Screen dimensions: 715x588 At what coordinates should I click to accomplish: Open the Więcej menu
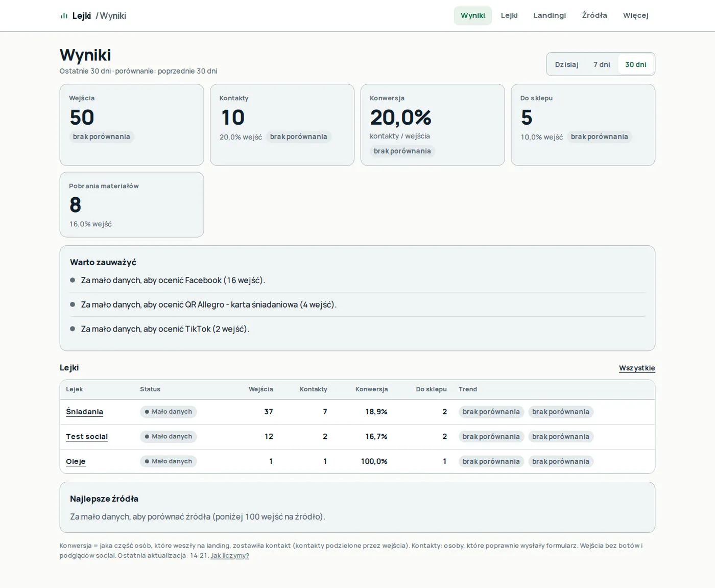pyautogui.click(x=635, y=15)
